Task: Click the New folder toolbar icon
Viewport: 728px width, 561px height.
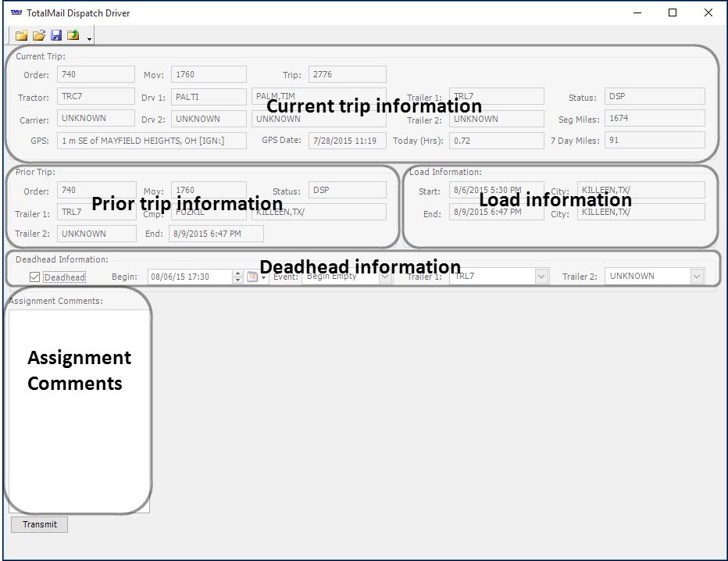Action: coord(21,35)
